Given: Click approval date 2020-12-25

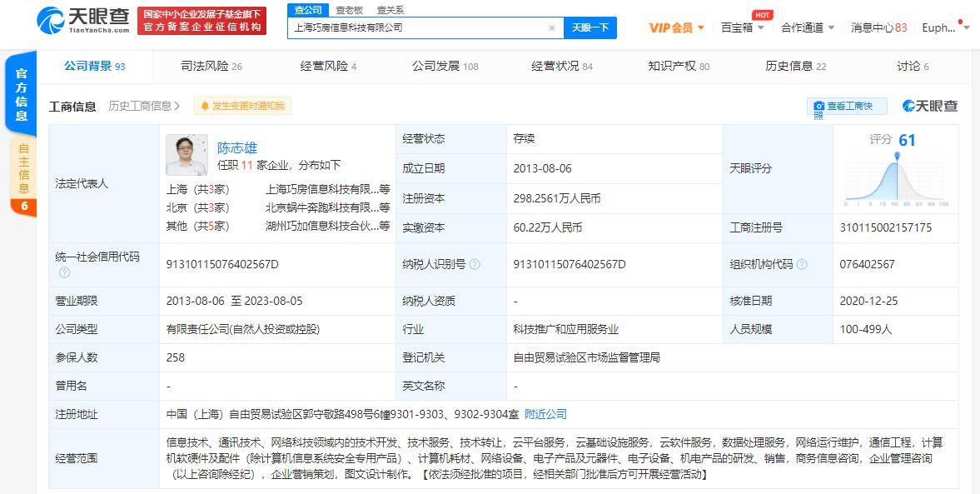Looking at the screenshot, I should pos(868,302).
